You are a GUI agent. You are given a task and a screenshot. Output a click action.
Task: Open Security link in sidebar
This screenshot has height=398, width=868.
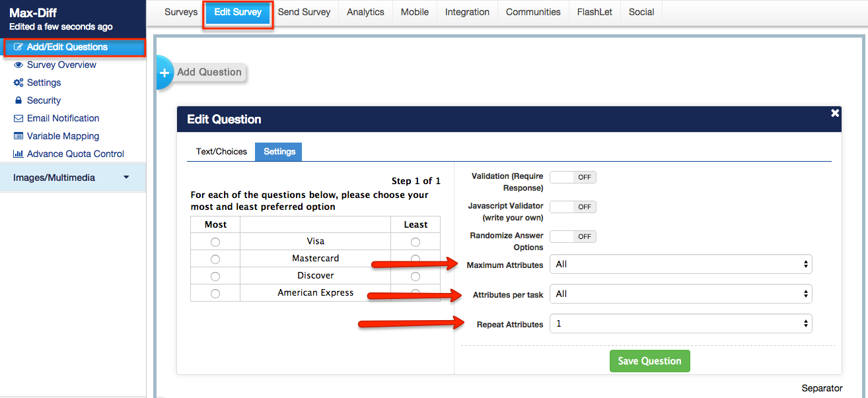coord(44,100)
